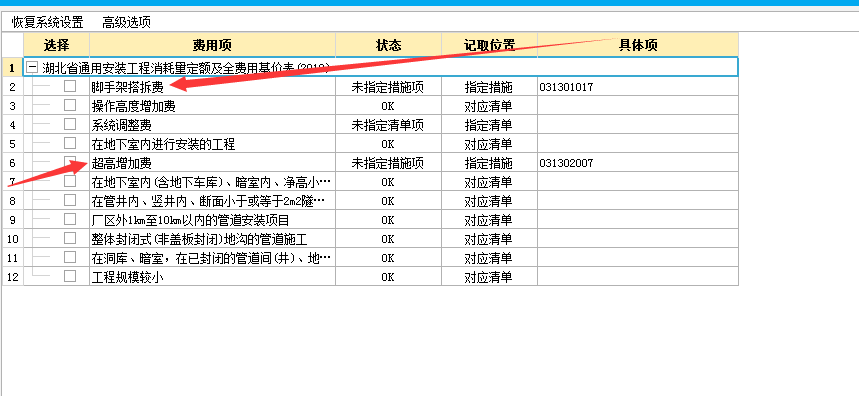The height and width of the screenshot is (396, 859).
Task: Click 未指定措施项 status of 超高增加费
Action: [387, 163]
